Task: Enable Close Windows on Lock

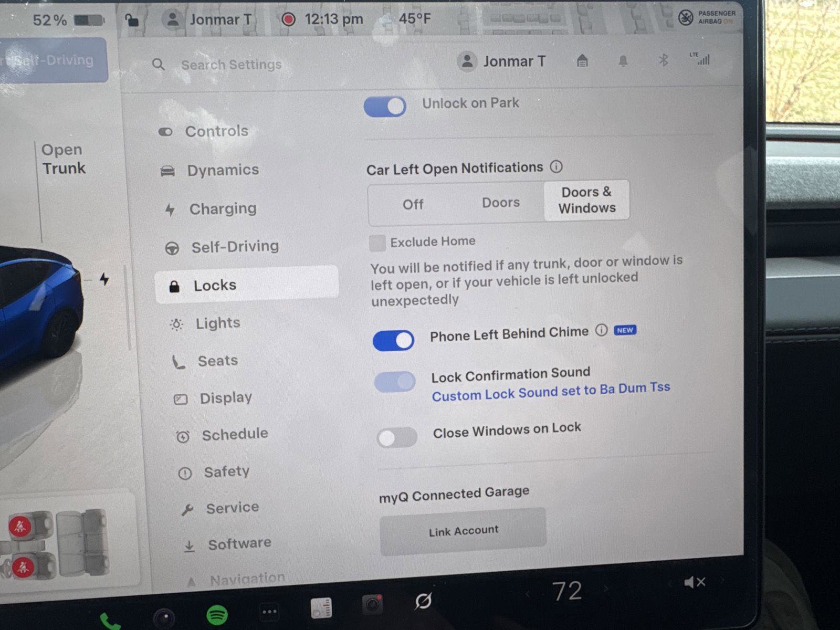Action: 397,437
